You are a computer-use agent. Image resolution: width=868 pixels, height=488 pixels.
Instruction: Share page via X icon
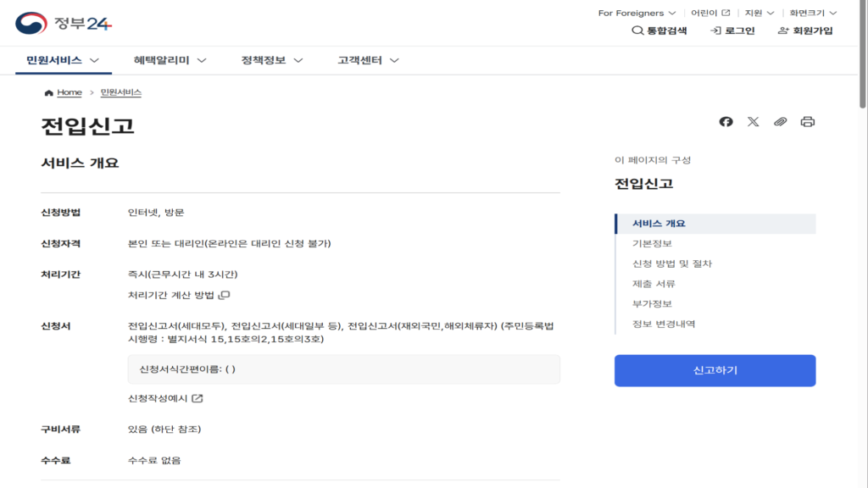(x=753, y=122)
